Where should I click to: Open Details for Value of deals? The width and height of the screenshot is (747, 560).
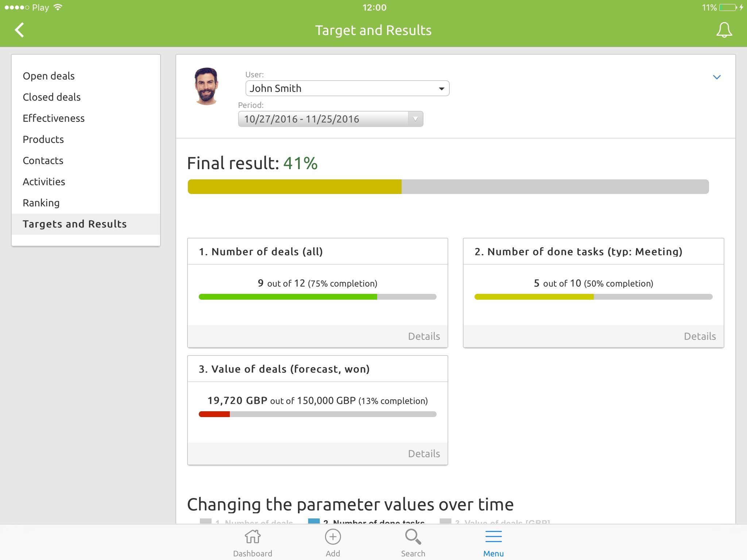[x=423, y=454]
